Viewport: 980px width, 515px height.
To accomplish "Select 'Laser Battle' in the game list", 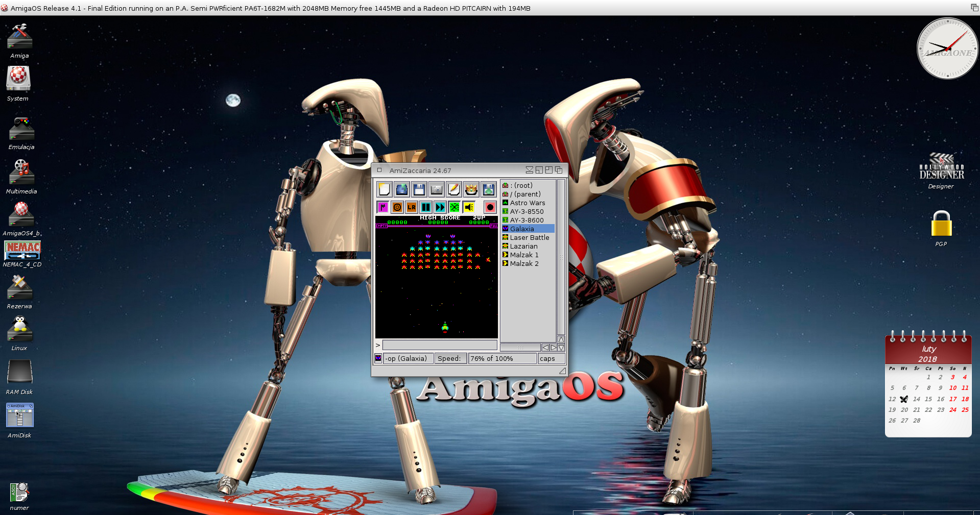I will [x=528, y=237].
